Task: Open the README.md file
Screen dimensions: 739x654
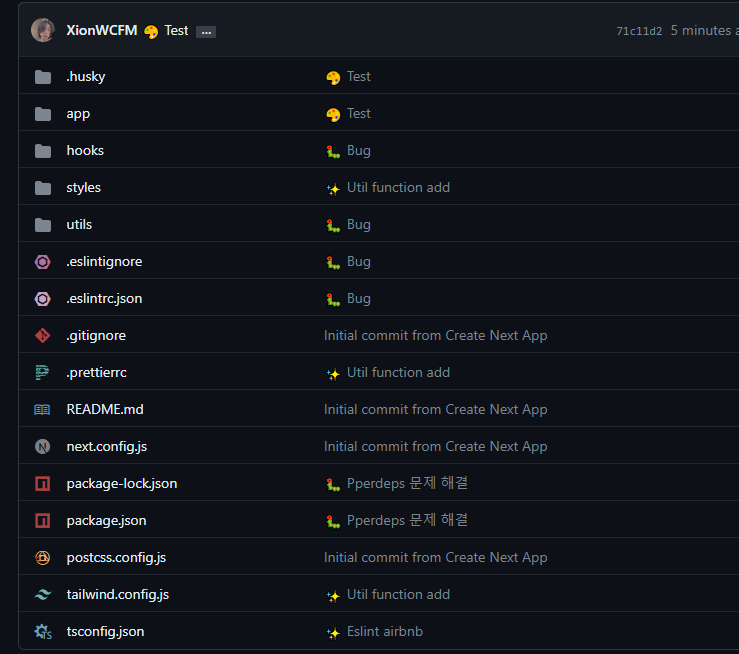Action: [105, 409]
